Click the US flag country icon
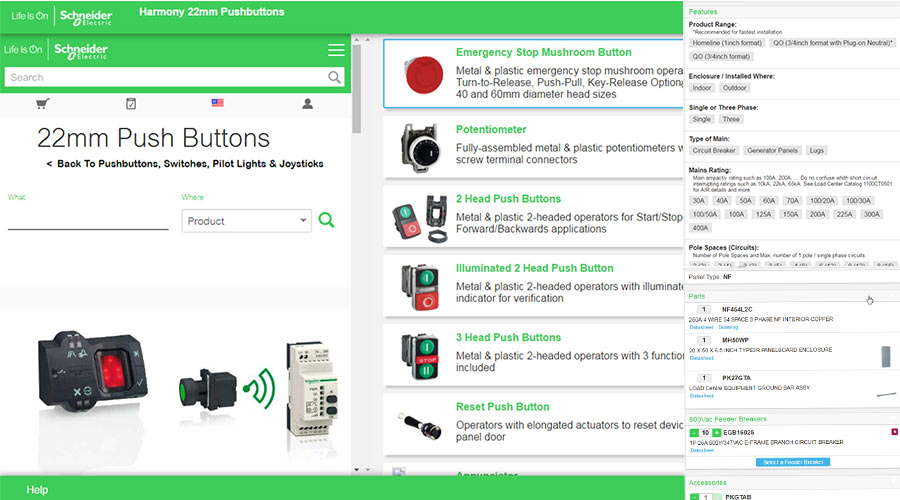This screenshot has height=500, width=900. tap(218, 104)
